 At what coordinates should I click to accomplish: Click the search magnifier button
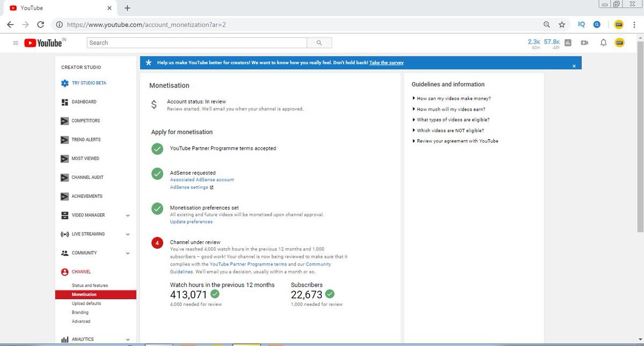(x=319, y=42)
